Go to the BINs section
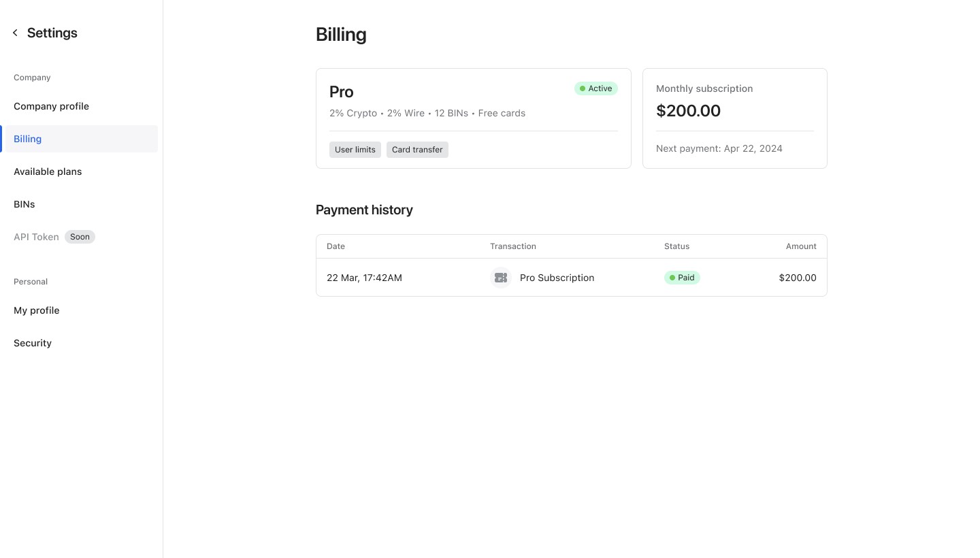 (x=24, y=204)
